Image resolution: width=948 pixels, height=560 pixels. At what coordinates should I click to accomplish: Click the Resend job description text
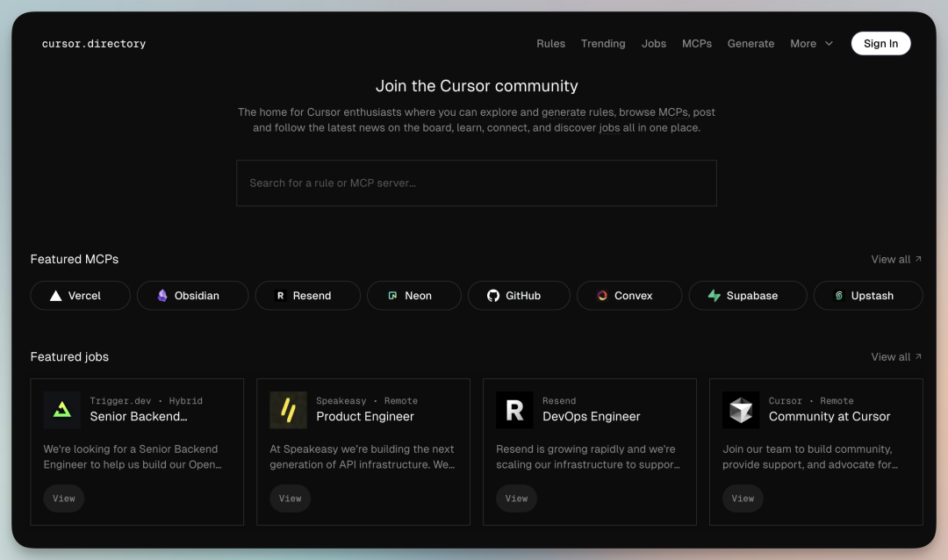[587, 456]
